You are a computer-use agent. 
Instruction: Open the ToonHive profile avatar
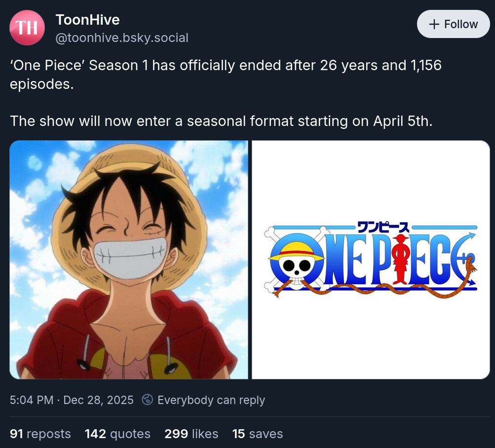pos(27,28)
